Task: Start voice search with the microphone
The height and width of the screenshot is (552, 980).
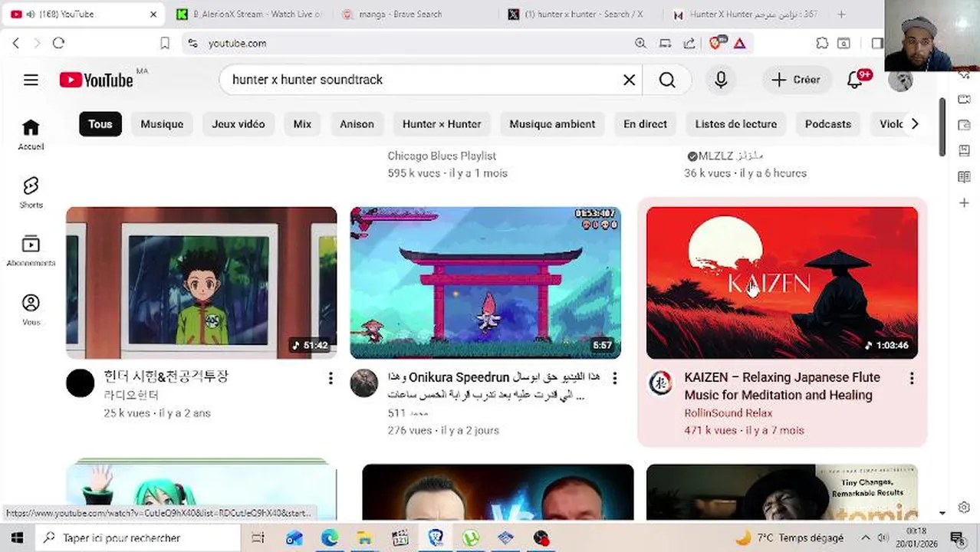Action: [721, 80]
